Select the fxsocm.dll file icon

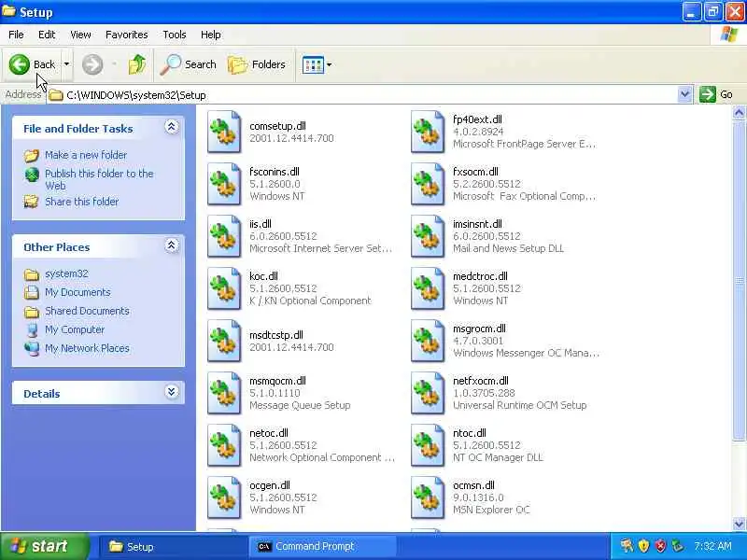click(x=428, y=184)
